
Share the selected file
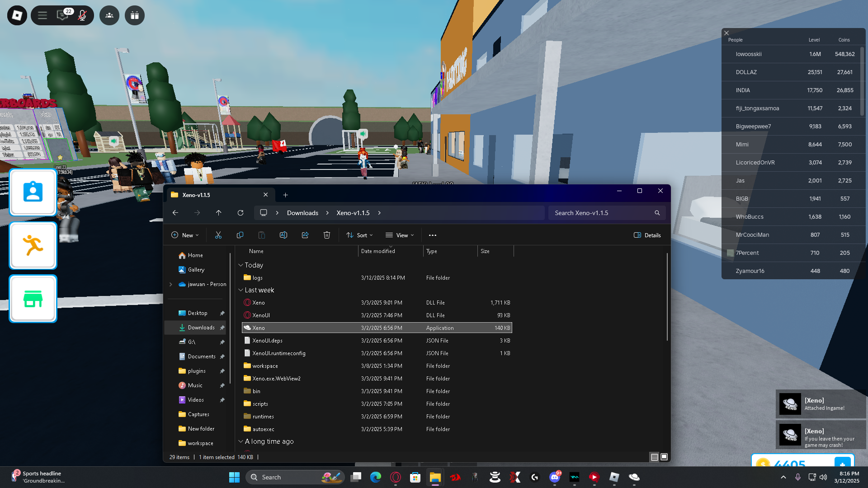305,235
